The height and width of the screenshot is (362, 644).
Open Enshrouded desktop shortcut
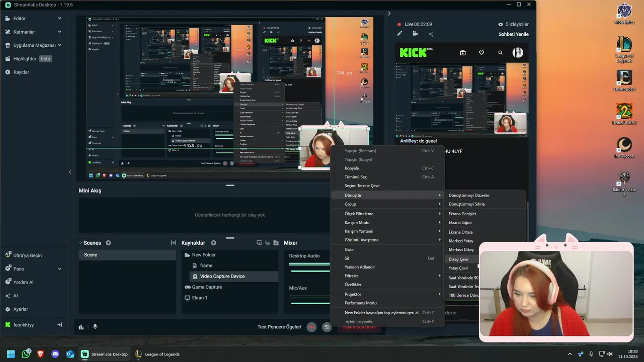624,80
